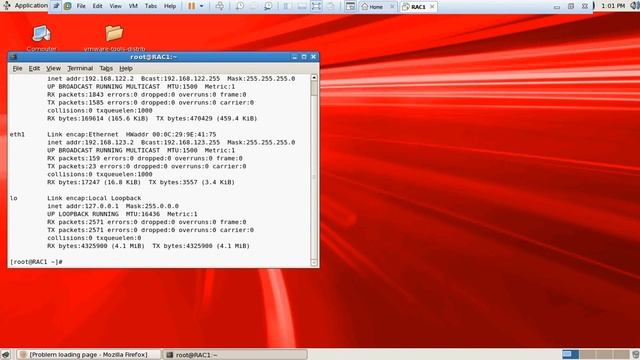Revert to the previous snapshot

(254, 6)
